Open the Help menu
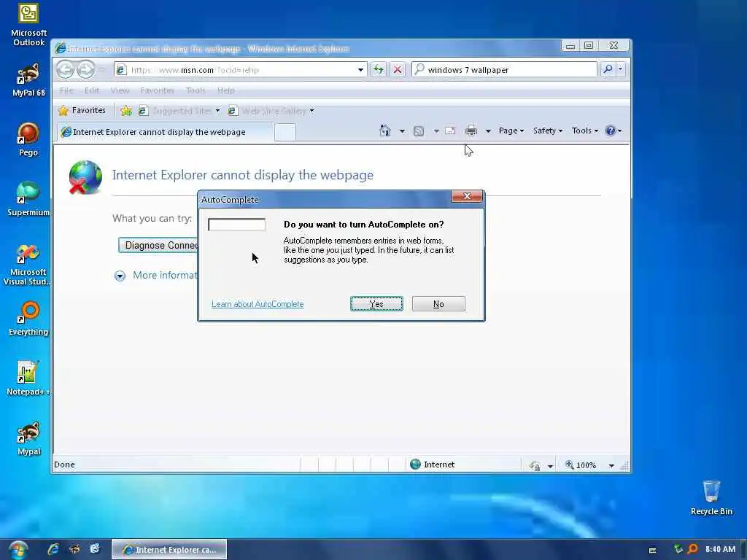747x560 pixels. point(226,90)
